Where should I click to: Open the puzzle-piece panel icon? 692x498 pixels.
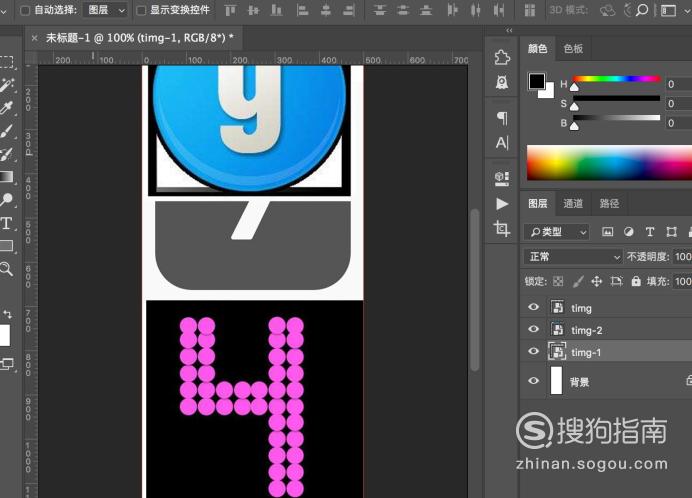point(502,57)
